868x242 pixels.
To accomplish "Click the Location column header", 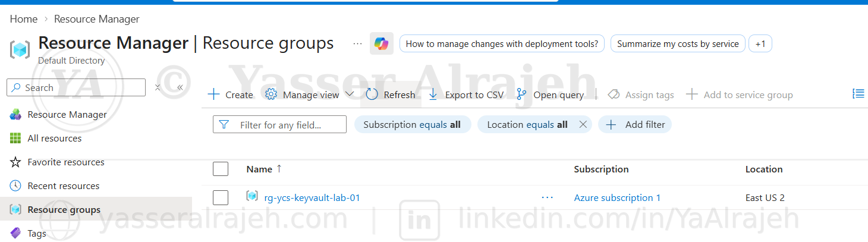I will [x=764, y=169].
